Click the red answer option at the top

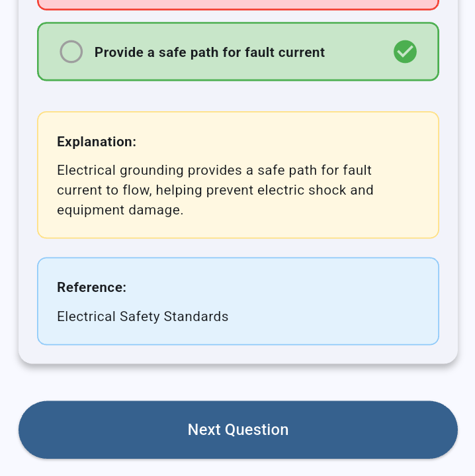(238, 4)
